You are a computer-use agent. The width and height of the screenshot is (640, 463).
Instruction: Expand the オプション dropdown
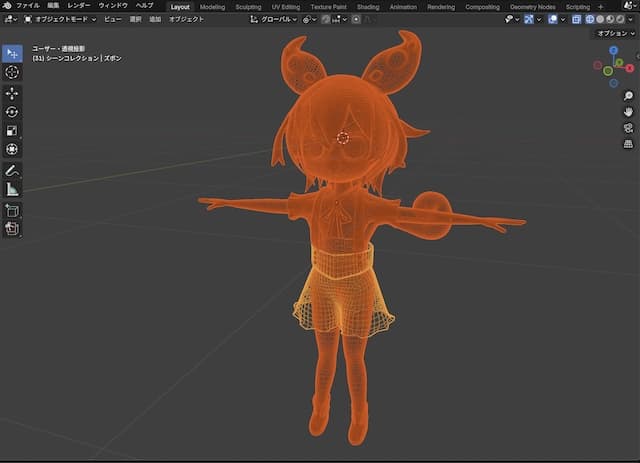click(612, 33)
